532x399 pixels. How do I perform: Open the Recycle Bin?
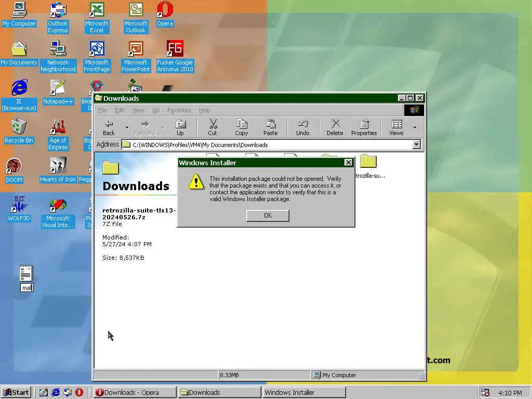[19, 131]
